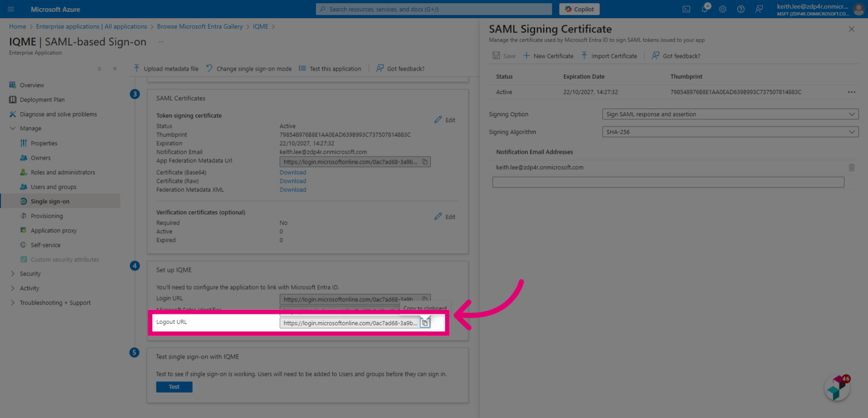
Task: Select the expiration date 22/10/2027, 14:27:32 in the panel
Action: [590, 92]
